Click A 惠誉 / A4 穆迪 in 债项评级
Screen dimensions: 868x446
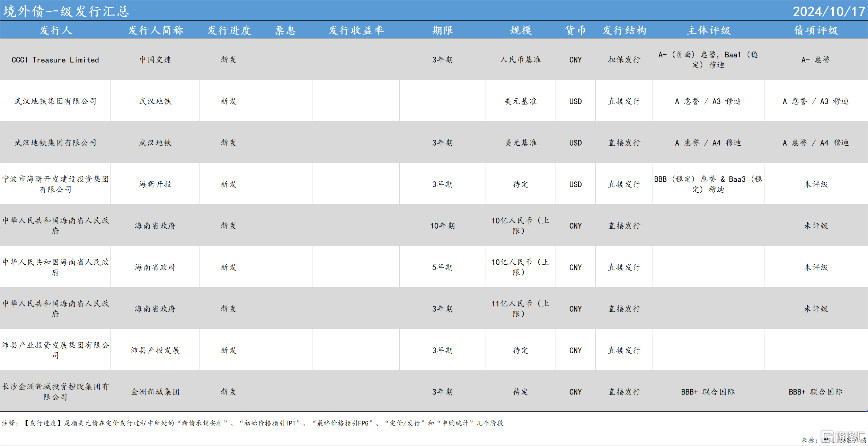pyautogui.click(x=816, y=143)
